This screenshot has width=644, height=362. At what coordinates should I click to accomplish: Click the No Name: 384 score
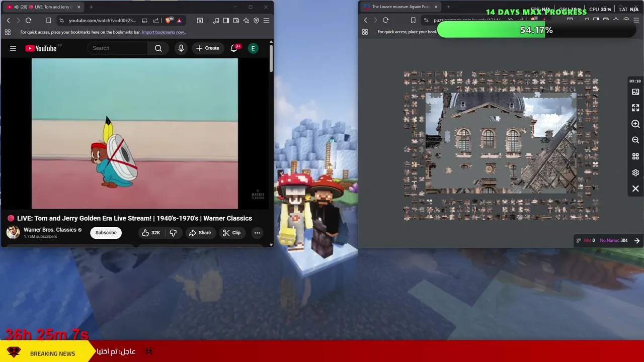tap(613, 241)
